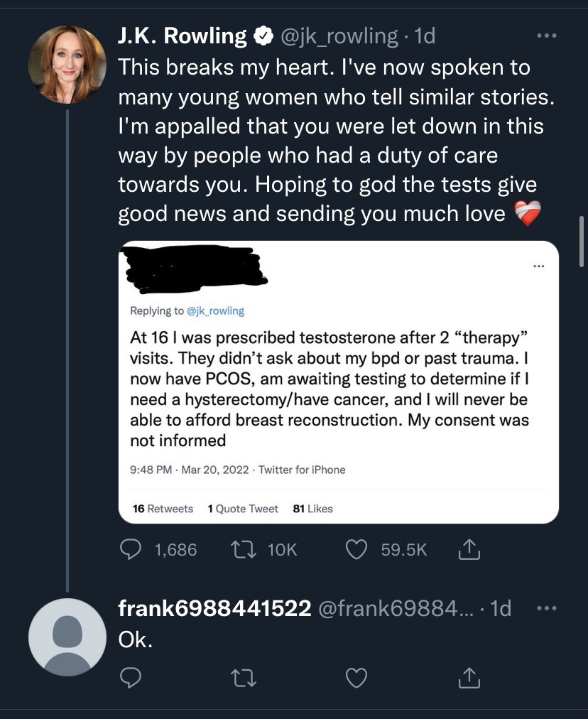Like the tweet with 59.5K likes

[356, 549]
